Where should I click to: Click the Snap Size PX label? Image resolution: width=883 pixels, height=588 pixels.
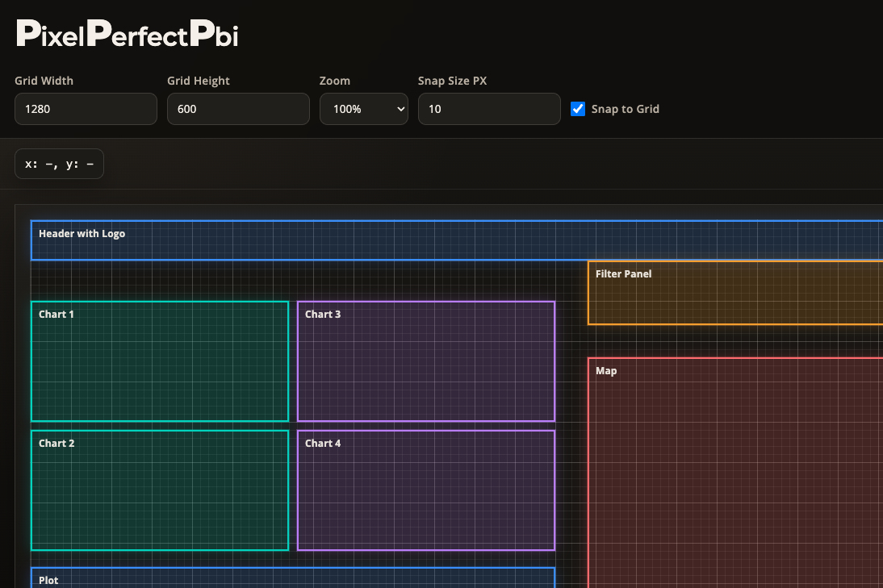tap(452, 81)
